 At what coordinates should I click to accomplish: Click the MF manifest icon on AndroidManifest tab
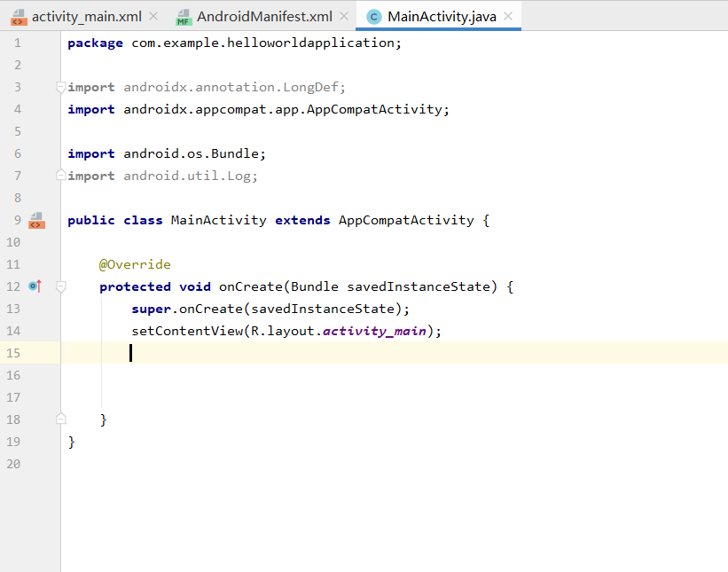click(x=184, y=17)
